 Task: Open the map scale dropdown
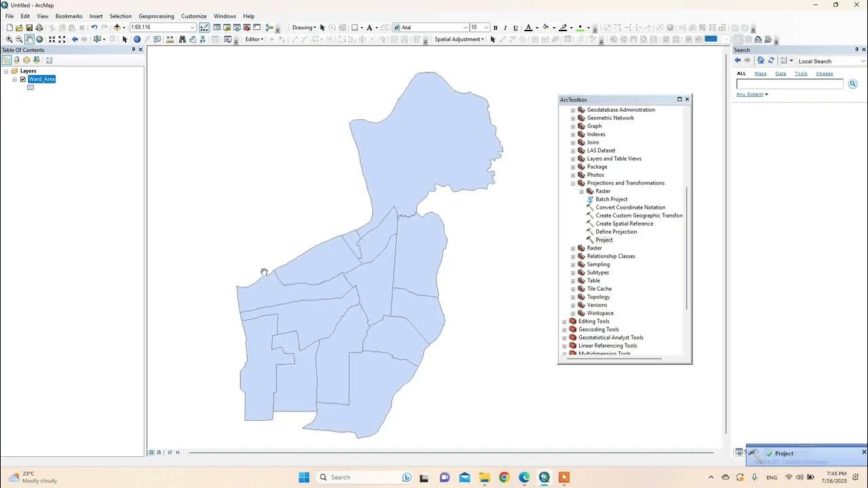pyautogui.click(x=193, y=27)
